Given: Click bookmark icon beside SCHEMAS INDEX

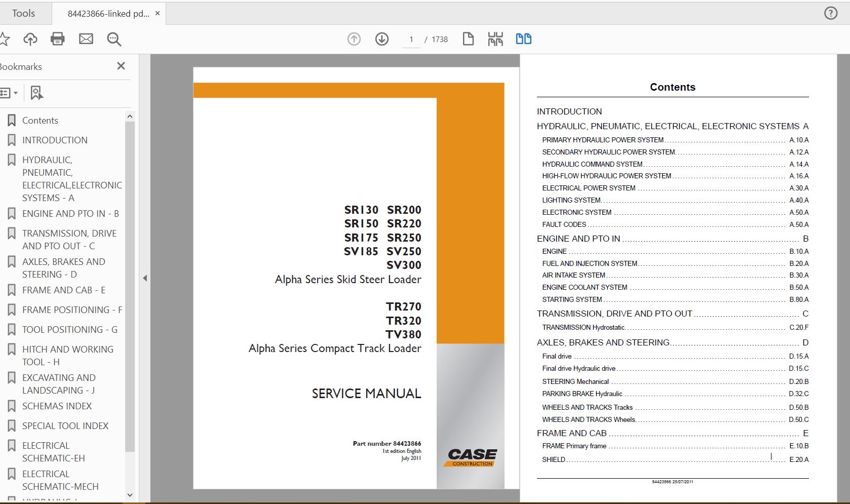Looking at the screenshot, I should [11, 406].
